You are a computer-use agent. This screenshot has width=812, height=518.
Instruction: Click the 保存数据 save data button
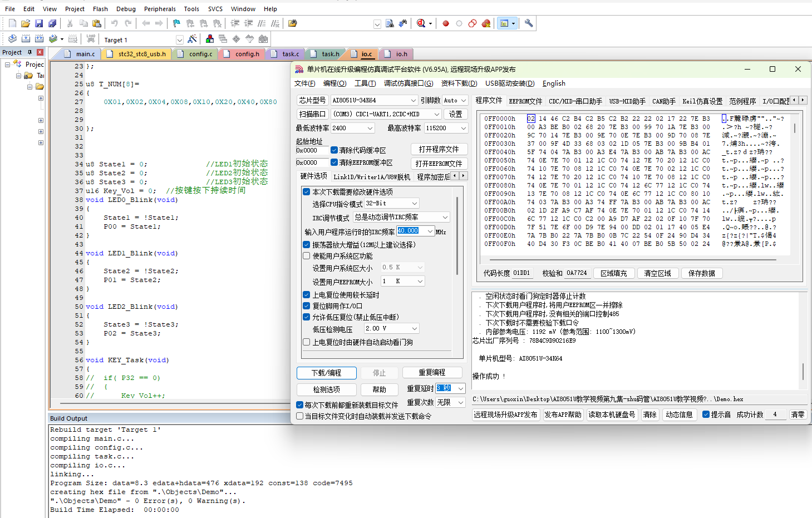click(x=702, y=273)
